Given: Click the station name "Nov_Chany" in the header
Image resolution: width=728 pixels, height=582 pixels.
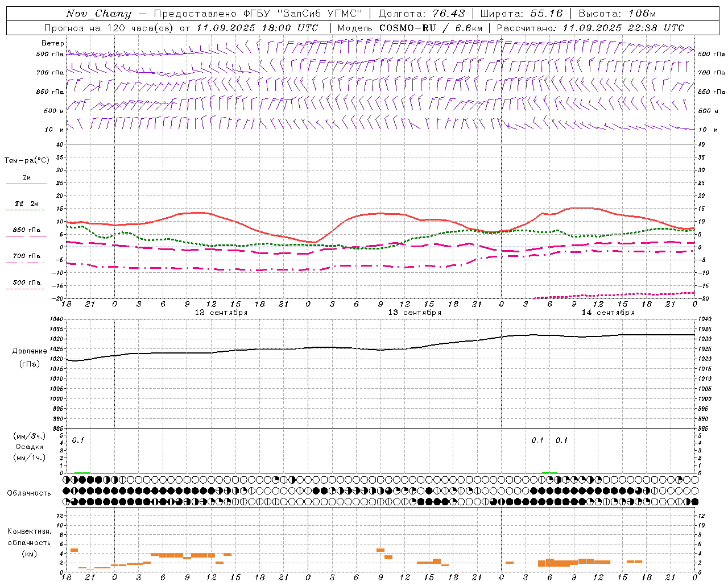Looking at the screenshot, I should (x=98, y=14).
